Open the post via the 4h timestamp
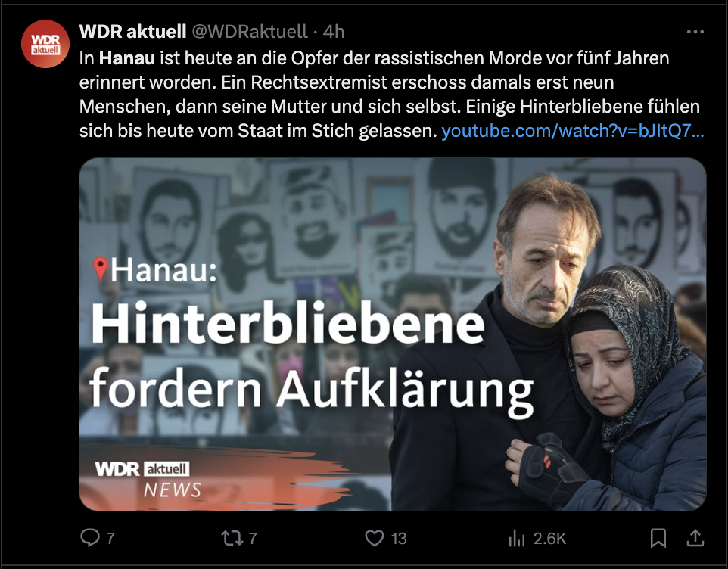 click(x=334, y=32)
